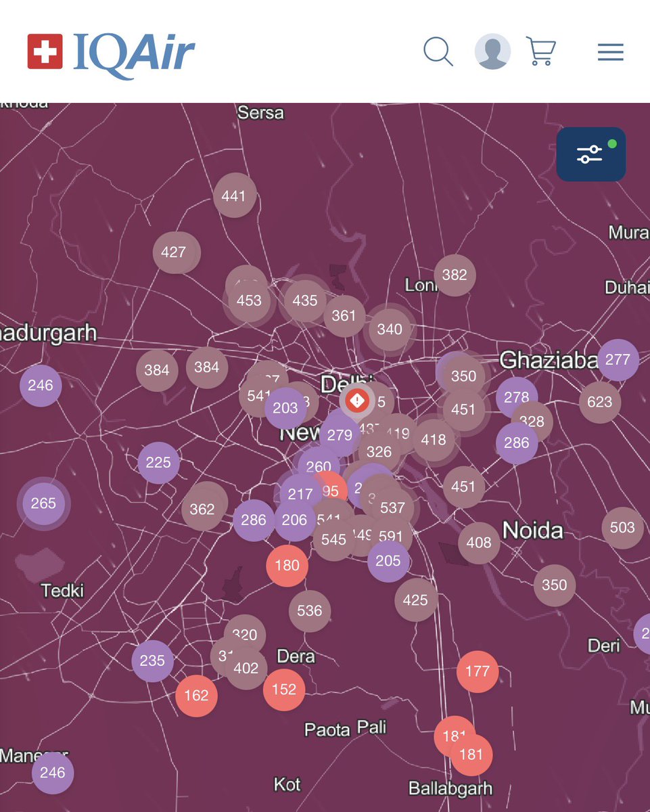Select the purple 217 marker
The image size is (650, 812).
pos(301,495)
